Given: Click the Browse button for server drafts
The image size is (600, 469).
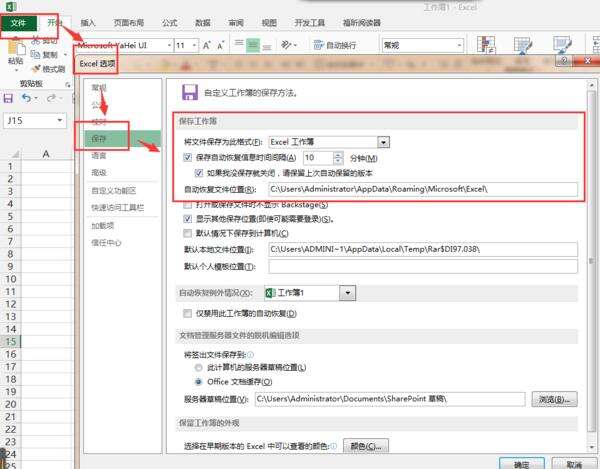Looking at the screenshot, I should (x=554, y=399).
